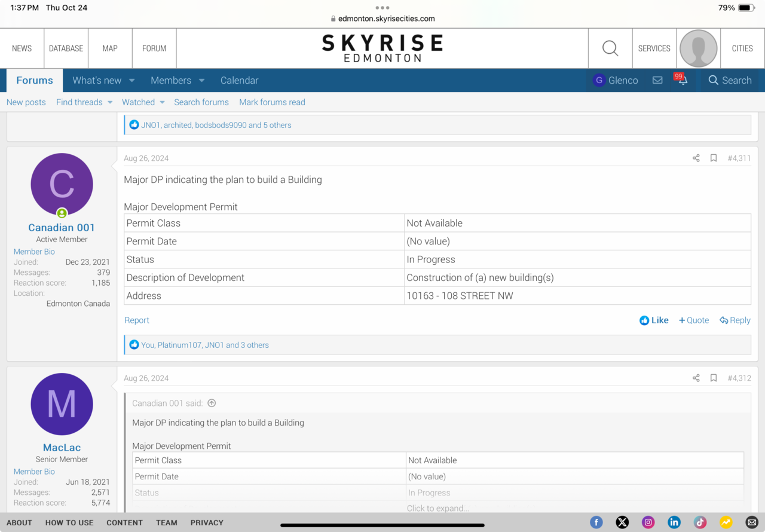Image resolution: width=765 pixels, height=532 pixels.
Task: Open MacLac's profile avatar
Action: pyautogui.click(x=62, y=404)
